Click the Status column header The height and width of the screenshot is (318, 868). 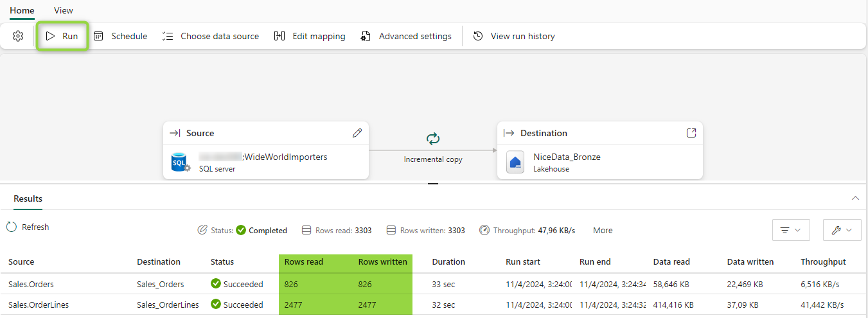coord(222,261)
